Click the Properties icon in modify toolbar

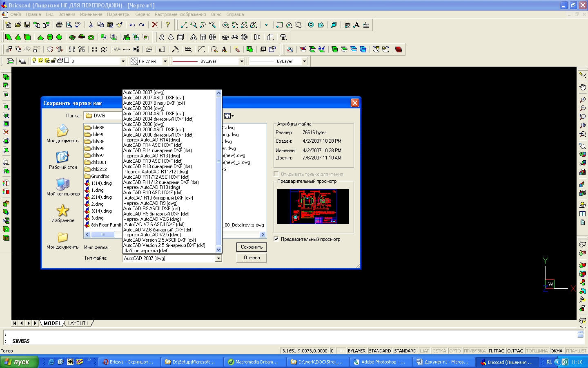[x=272, y=49]
